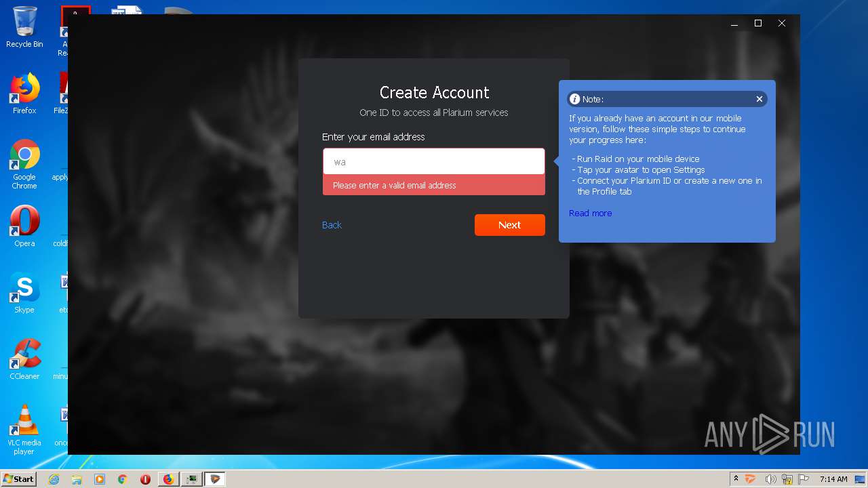Maximize the Plarium launcher window
The image size is (868, 488).
(x=758, y=24)
